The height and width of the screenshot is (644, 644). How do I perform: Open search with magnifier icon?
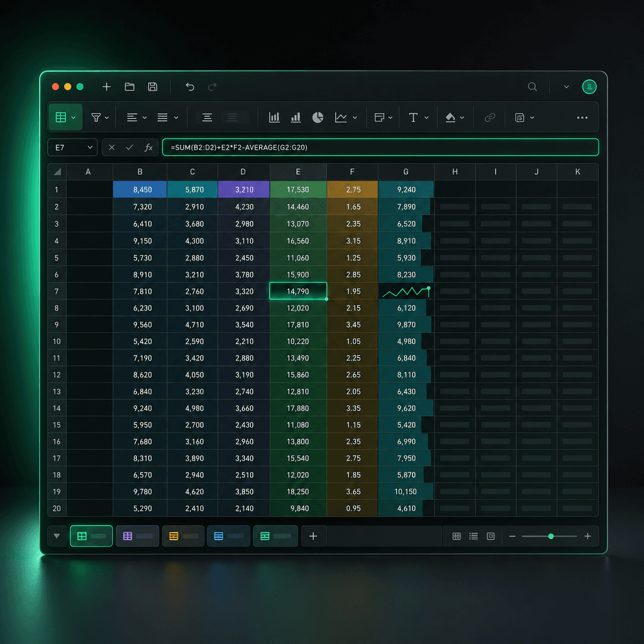pos(532,87)
